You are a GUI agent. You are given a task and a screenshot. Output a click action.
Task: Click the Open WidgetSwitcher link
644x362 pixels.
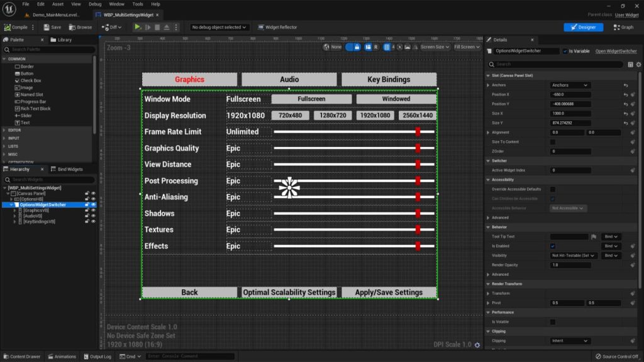tap(616, 51)
